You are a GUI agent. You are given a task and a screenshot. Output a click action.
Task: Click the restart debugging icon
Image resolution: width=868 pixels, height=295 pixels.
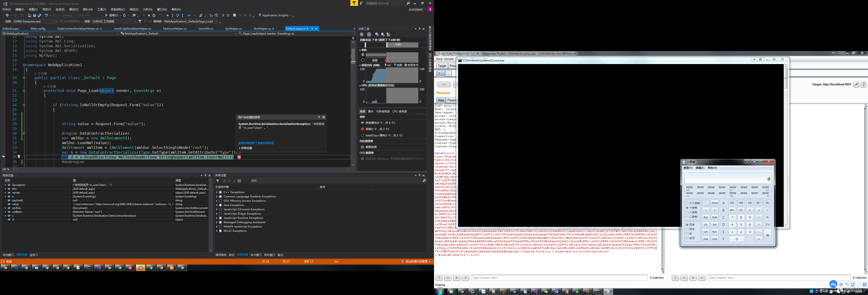(x=154, y=16)
